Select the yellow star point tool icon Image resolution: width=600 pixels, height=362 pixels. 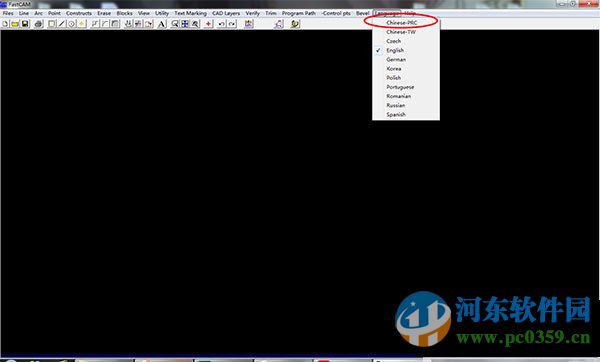tap(82, 24)
